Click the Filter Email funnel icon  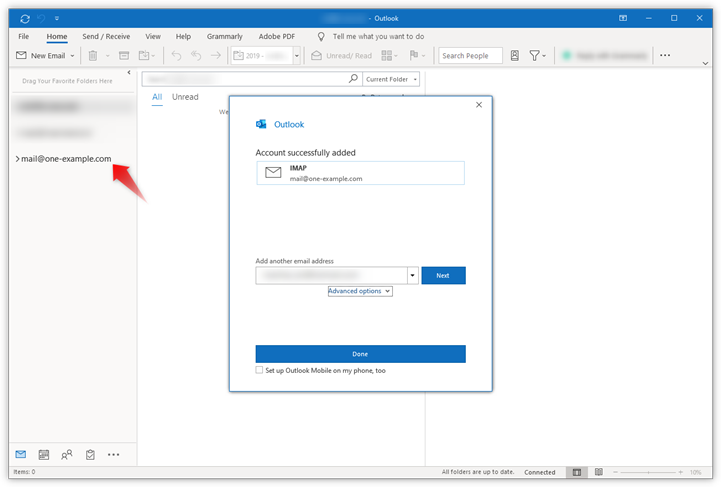click(x=534, y=56)
